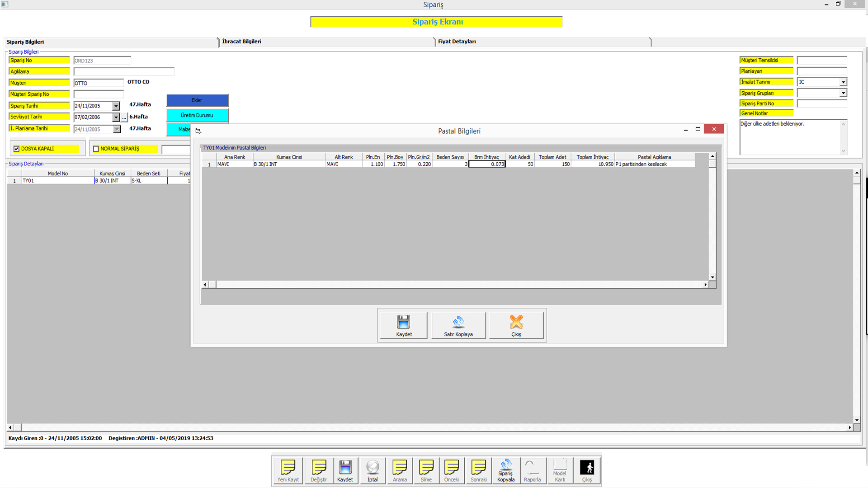Image resolution: width=868 pixels, height=488 pixels.
Task: Open the Sevkiyat Tarihi date dropdown
Action: coord(116,117)
